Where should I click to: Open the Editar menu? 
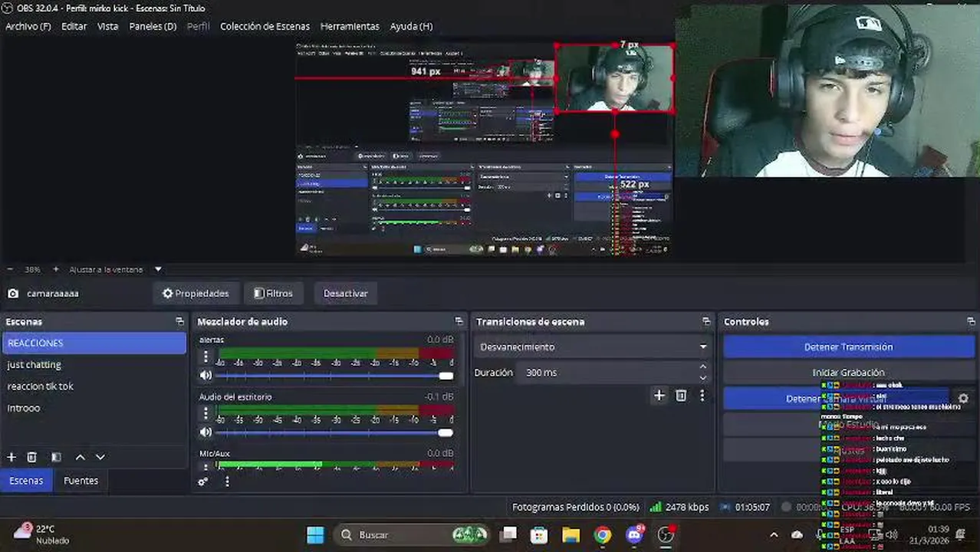[x=74, y=26]
